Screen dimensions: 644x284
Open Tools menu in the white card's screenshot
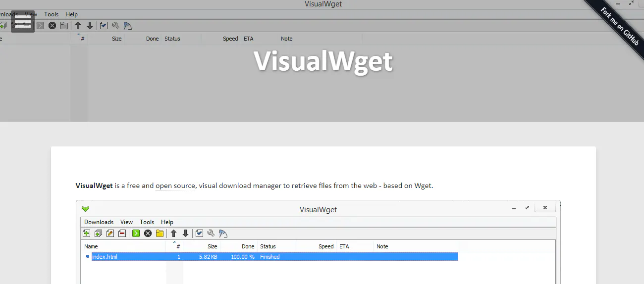147,222
